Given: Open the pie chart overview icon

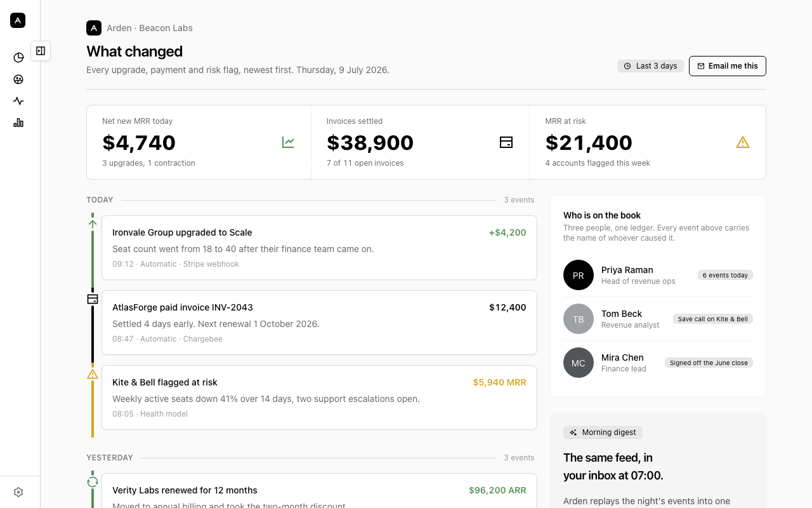Looking at the screenshot, I should (x=18, y=58).
